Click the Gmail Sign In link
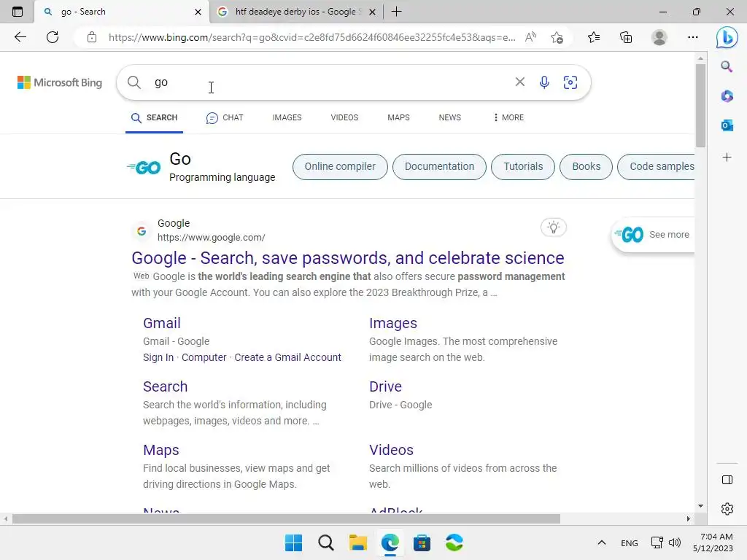The height and width of the screenshot is (560, 747). tap(158, 357)
